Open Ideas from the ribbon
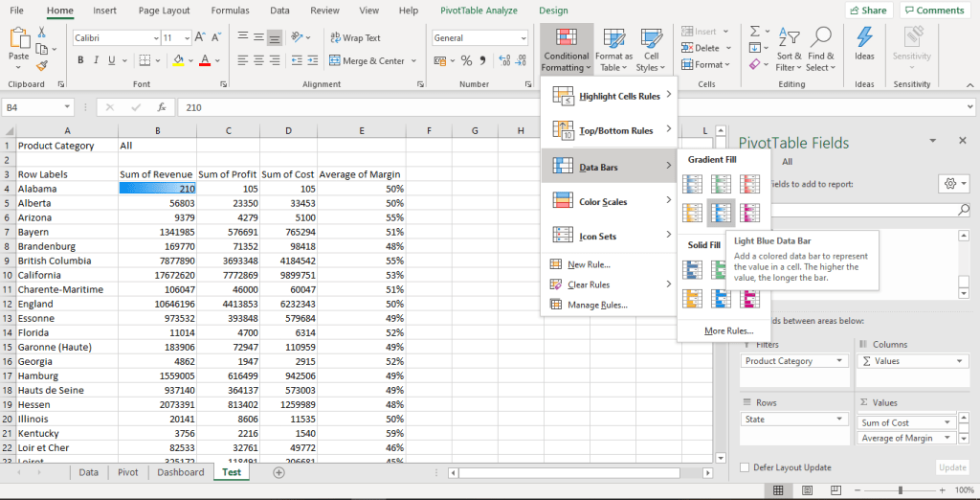Screen dimensions: 980x500 click(864, 44)
